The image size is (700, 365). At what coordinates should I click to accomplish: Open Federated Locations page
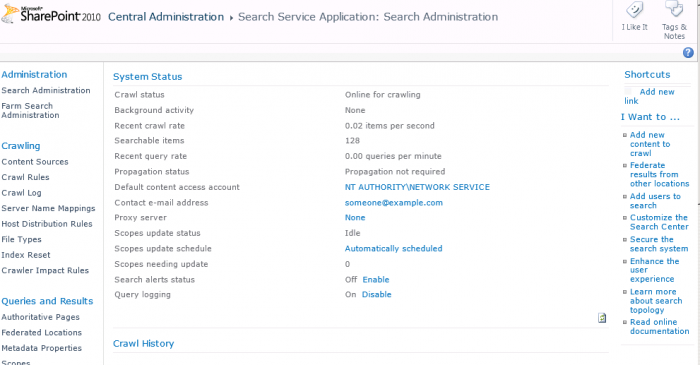tap(42, 332)
